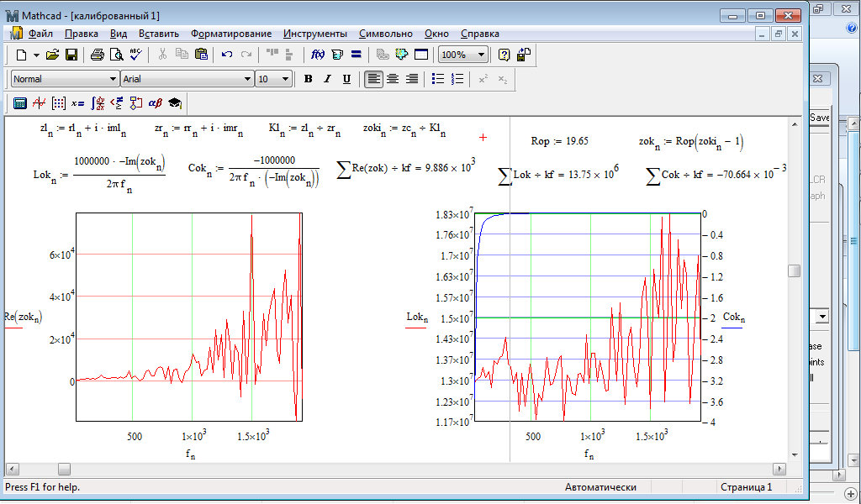The image size is (861, 504).
Task: Open the Calculator toolbar palette
Action: (x=20, y=103)
